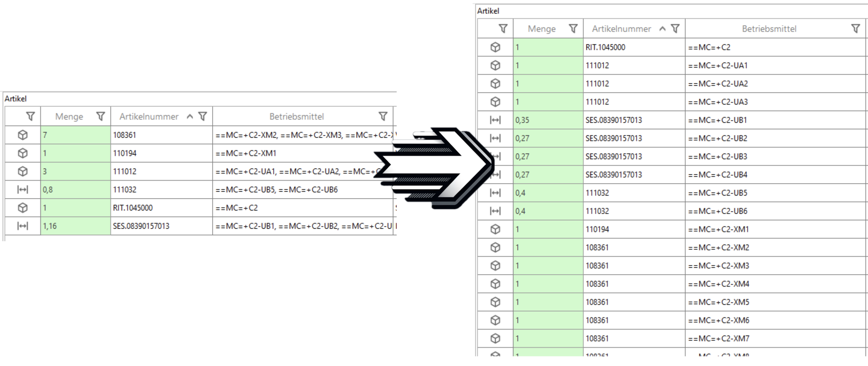The width and height of the screenshot is (868, 366).
Task: Click length icon in the ==MC=+C2-UB6 row
Action: click(x=495, y=211)
